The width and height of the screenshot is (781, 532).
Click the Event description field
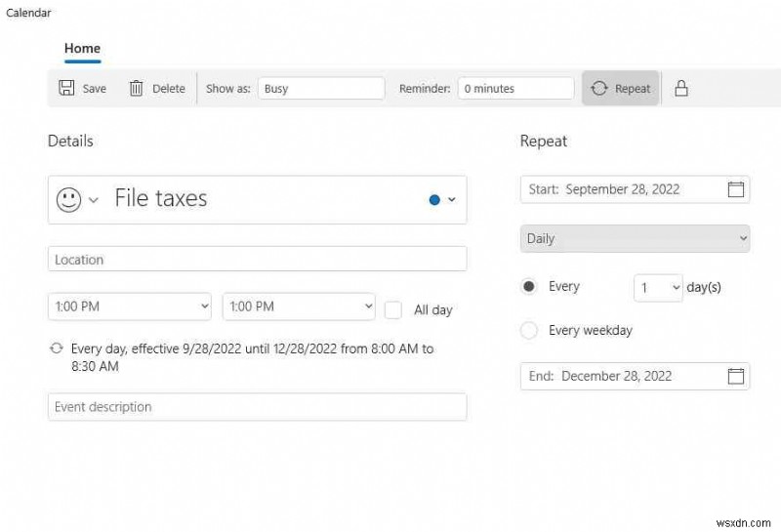click(x=258, y=406)
